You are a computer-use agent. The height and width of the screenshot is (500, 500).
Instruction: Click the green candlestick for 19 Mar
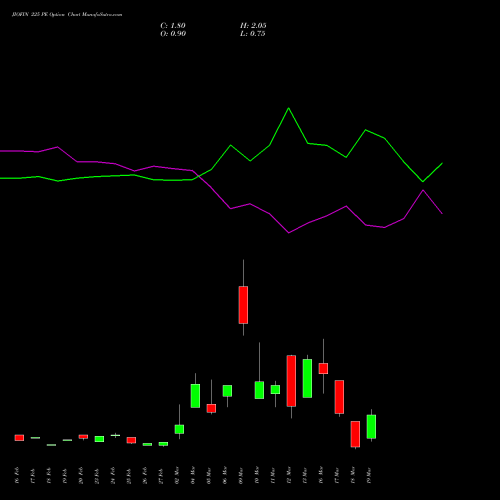[x=371, y=427]
